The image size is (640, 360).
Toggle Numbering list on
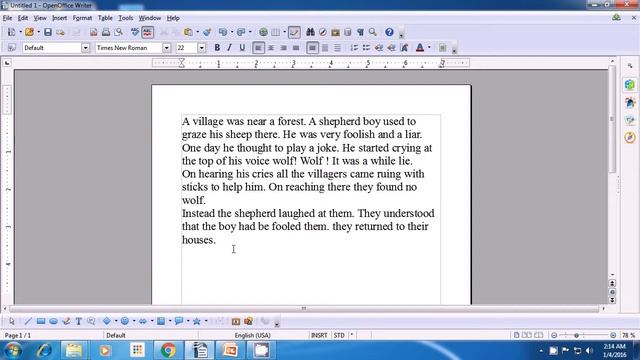(x=354, y=48)
